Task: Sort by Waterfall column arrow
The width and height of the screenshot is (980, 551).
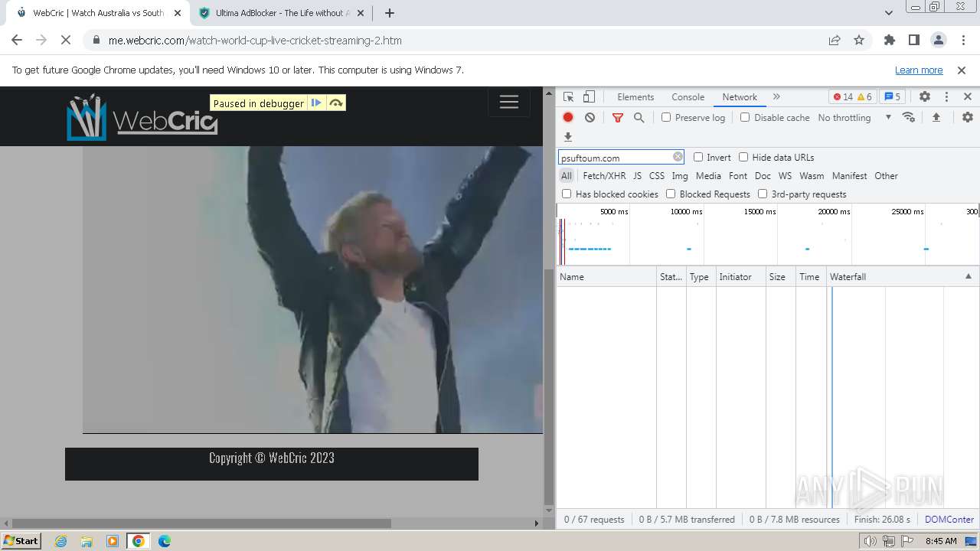Action: click(x=968, y=276)
